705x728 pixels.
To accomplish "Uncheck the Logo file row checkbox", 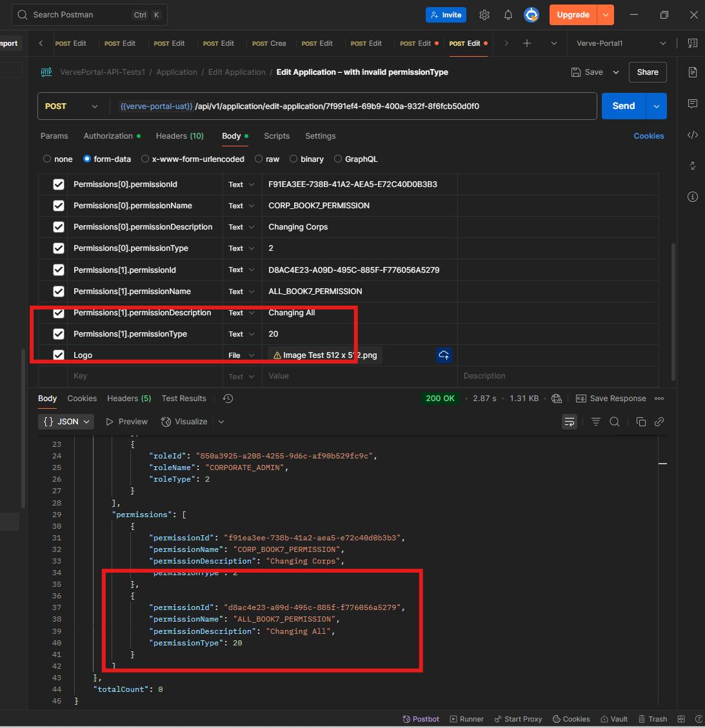I will (x=59, y=355).
